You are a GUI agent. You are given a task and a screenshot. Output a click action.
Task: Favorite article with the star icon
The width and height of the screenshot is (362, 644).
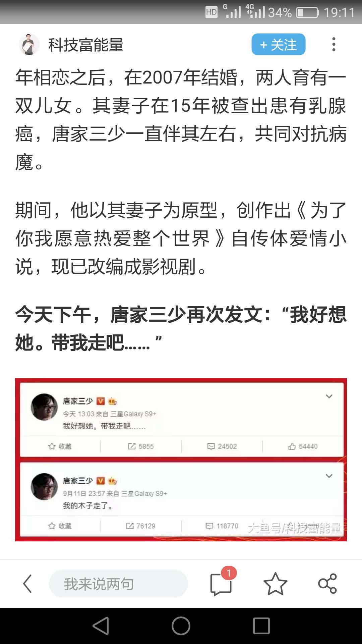[276, 584]
